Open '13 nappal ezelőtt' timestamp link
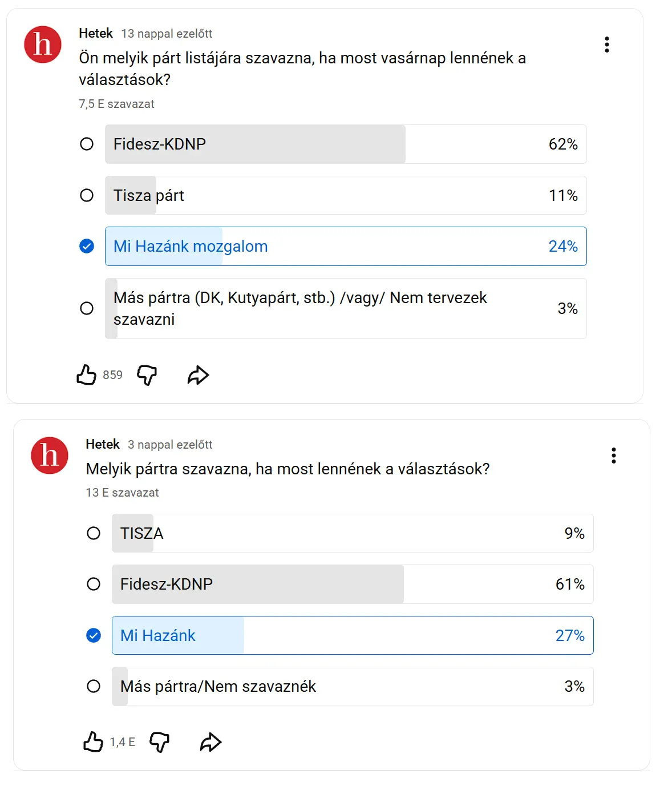The image size is (672, 794). tap(167, 34)
